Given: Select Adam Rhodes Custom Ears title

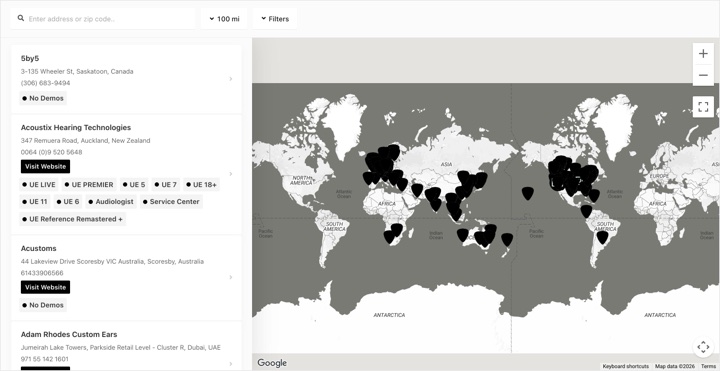Looking at the screenshot, I should (69, 334).
